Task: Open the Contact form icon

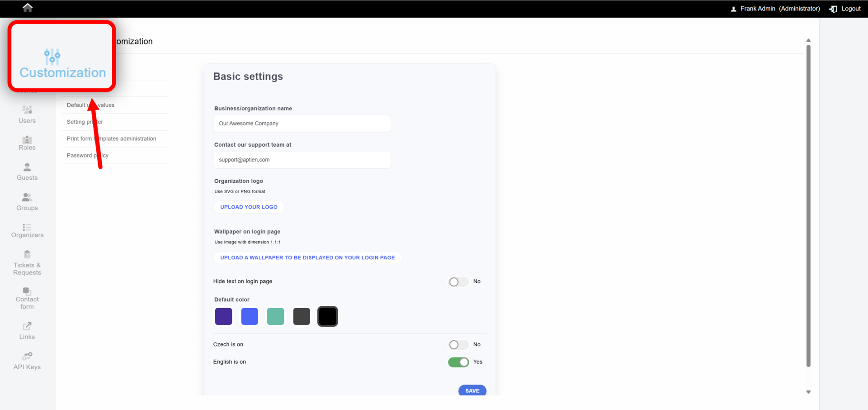Action: pos(27,291)
